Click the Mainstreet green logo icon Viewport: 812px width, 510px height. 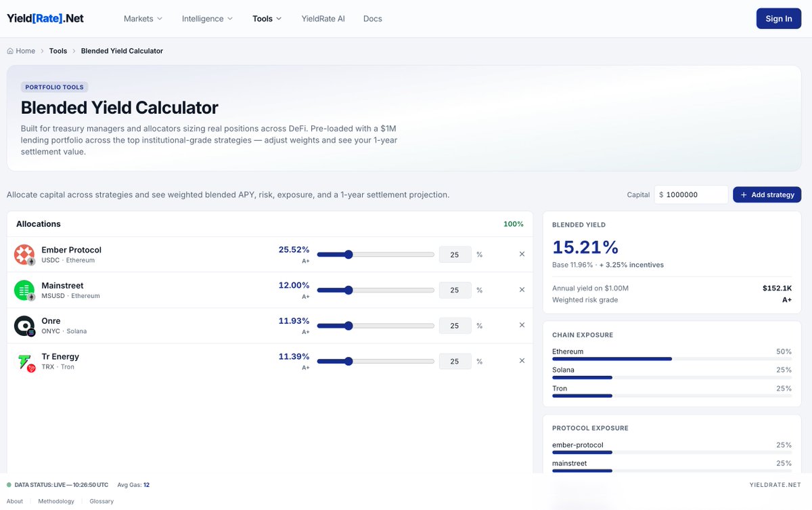click(x=24, y=290)
